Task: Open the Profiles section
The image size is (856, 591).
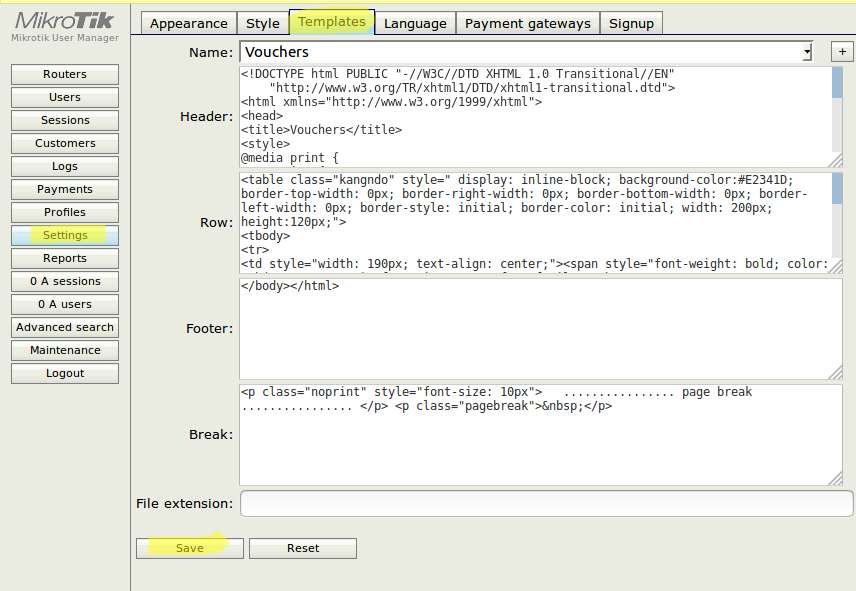Action: pyautogui.click(x=64, y=212)
